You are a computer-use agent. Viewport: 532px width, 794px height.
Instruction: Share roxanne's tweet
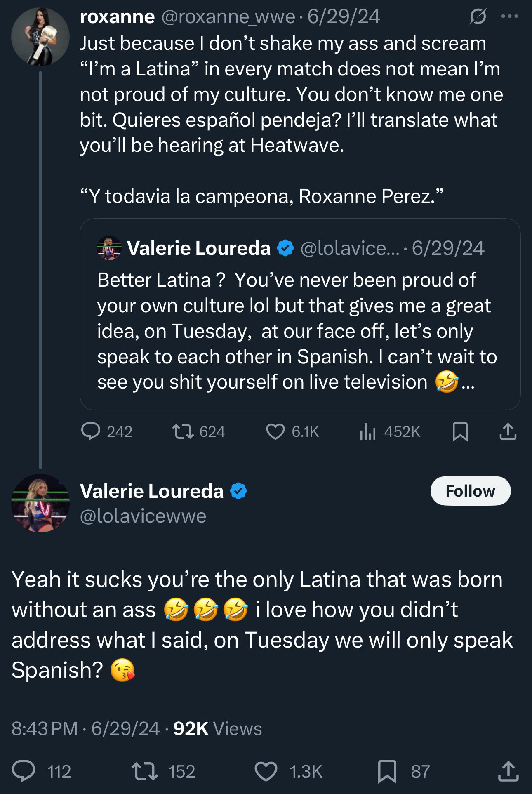[508, 431]
